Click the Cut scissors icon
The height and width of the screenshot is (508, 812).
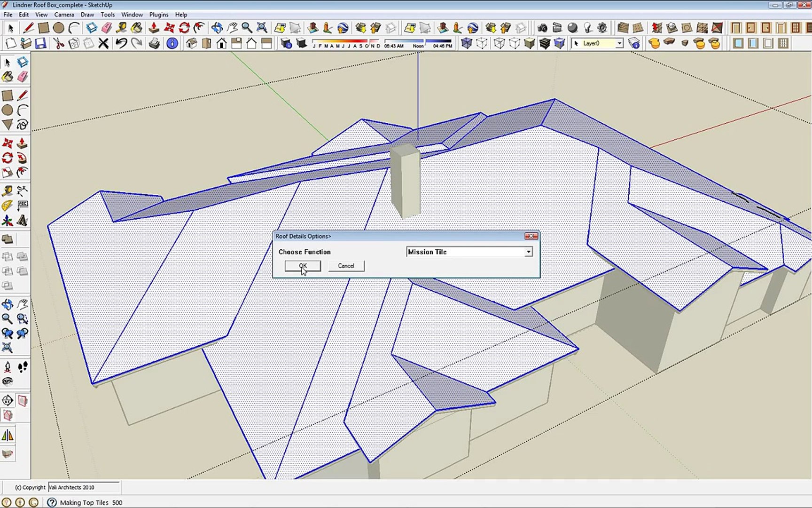point(59,44)
